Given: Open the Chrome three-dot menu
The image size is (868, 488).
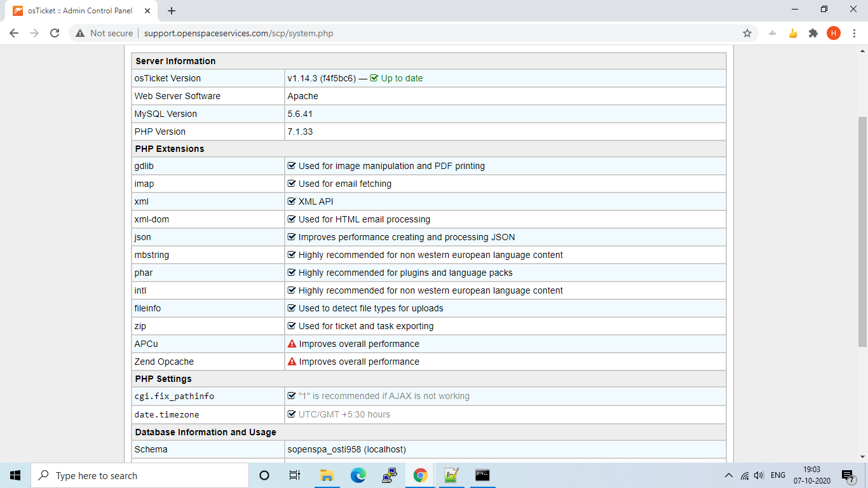Looking at the screenshot, I should (854, 33).
